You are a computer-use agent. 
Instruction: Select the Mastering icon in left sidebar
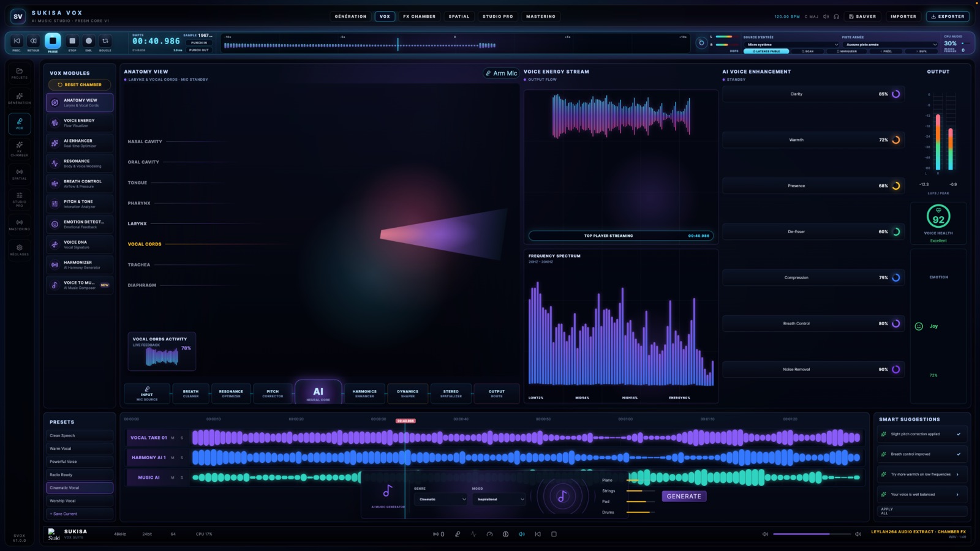click(20, 225)
